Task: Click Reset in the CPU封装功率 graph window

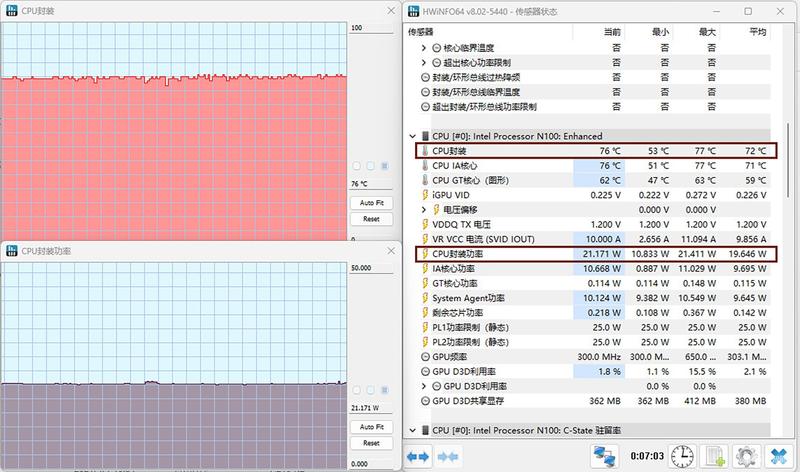Action: pos(371,443)
